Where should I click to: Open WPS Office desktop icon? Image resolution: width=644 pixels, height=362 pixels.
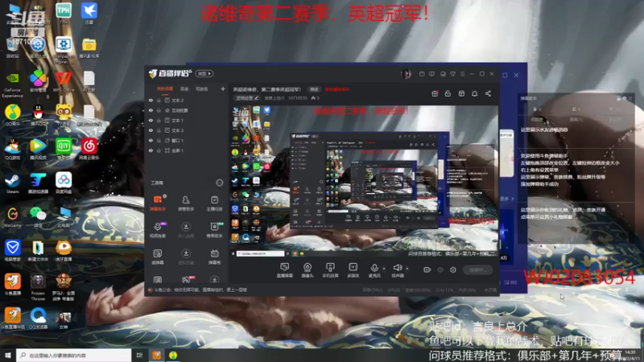(x=64, y=82)
